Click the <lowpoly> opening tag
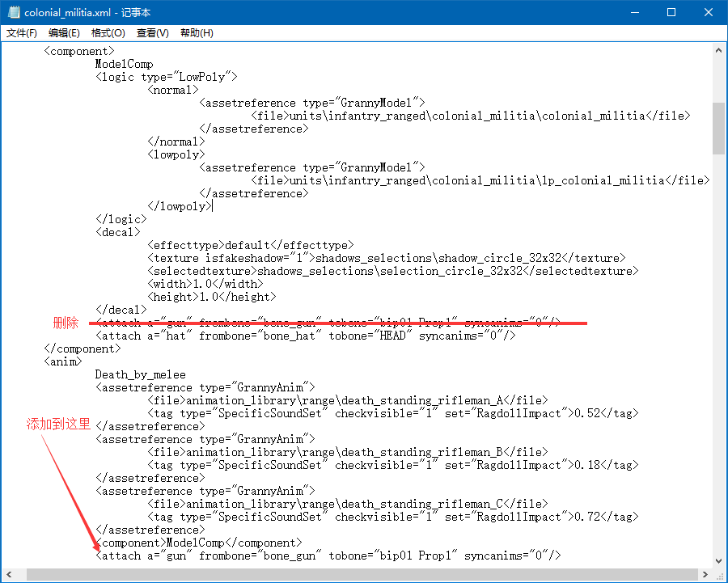The width and height of the screenshot is (728, 583). 176,154
